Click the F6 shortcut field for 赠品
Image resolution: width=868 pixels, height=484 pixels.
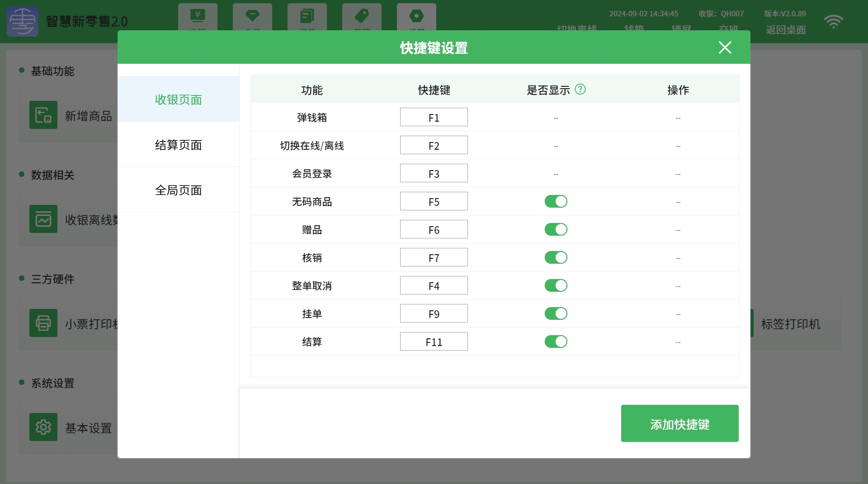(434, 229)
